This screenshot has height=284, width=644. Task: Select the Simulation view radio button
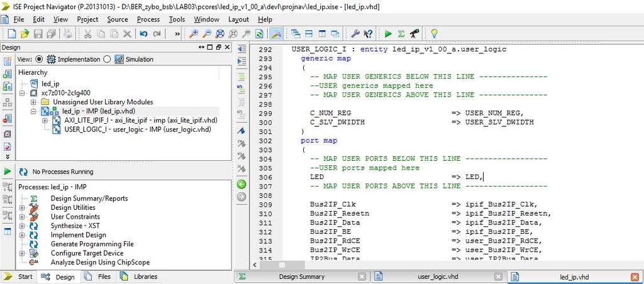pos(107,59)
